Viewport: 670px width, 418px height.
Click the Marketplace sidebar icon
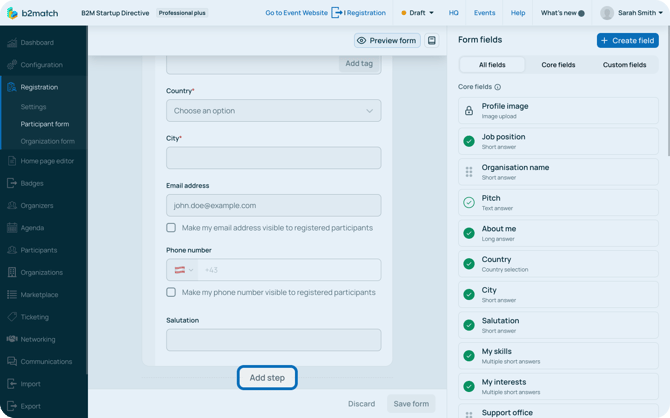[x=12, y=295]
